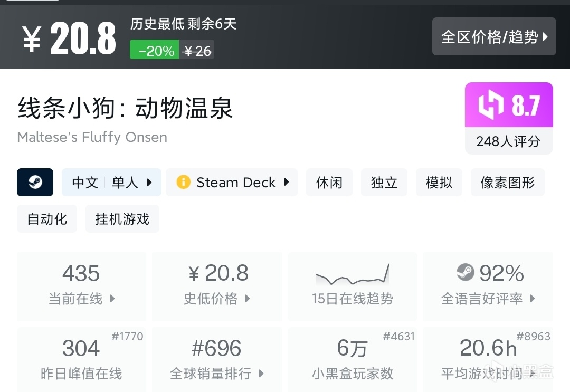This screenshot has width=570, height=392.
Task: Expand Steam Deck compatibility details arrow
Action: [287, 183]
